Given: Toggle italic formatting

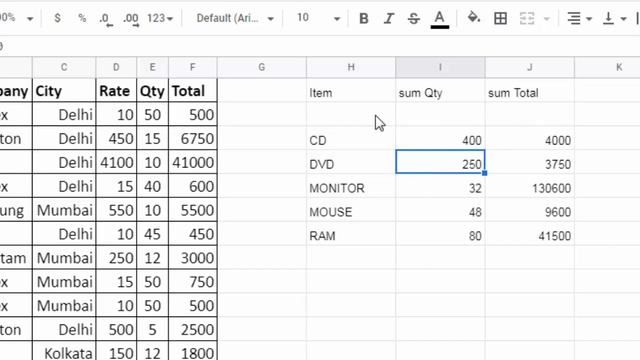Looking at the screenshot, I should coord(389,18).
